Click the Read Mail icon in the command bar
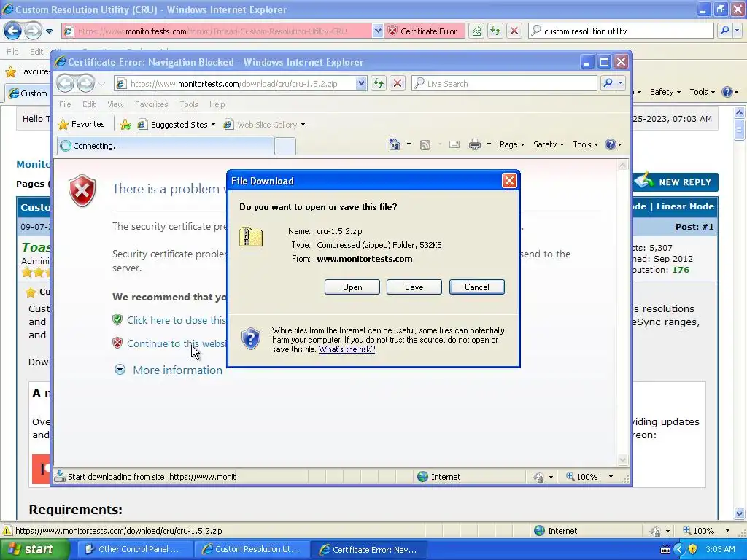Viewport: 747px width, 560px height. [x=454, y=144]
